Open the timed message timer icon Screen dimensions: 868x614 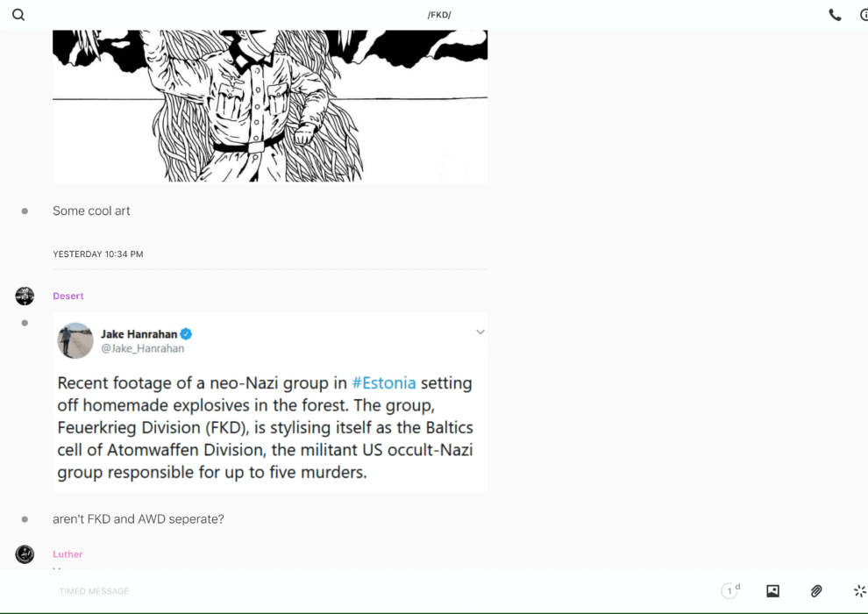(x=730, y=590)
